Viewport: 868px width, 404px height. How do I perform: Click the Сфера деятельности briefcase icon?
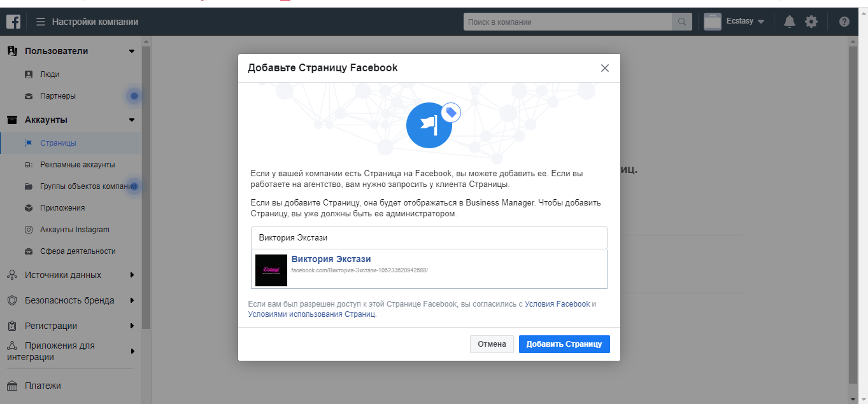pos(29,251)
